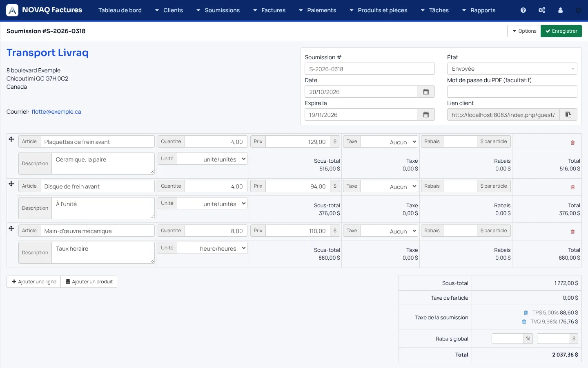Open the settings gears icon

pyautogui.click(x=542, y=10)
